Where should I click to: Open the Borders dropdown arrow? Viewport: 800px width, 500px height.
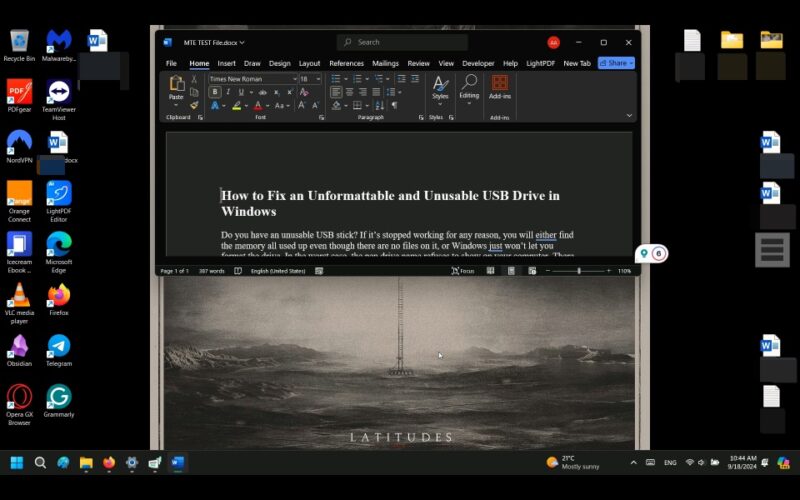[x=367, y=106]
